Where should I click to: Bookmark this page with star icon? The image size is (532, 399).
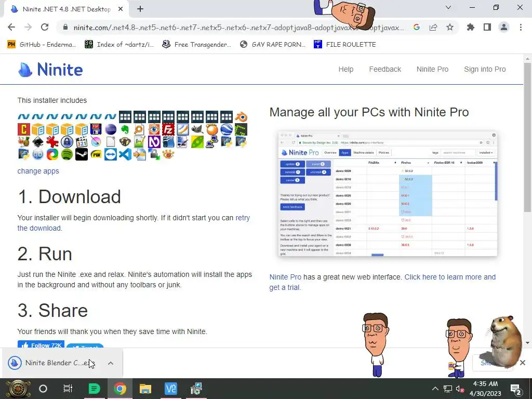pos(450,27)
